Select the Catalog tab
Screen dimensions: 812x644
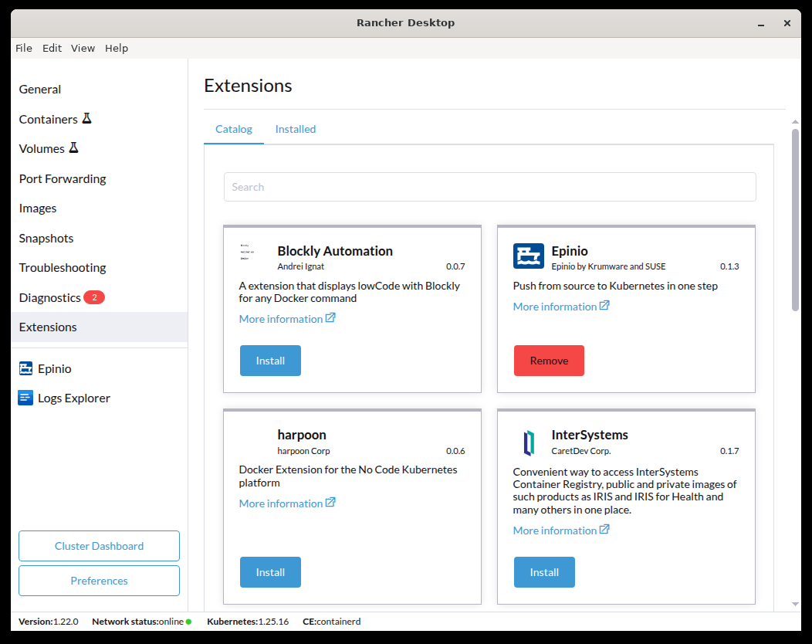(x=234, y=129)
